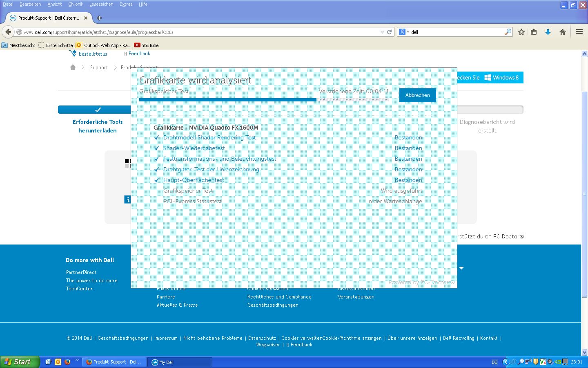The width and height of the screenshot is (588, 368).
Task: Click the Aktuelles & Presse link
Action: [x=177, y=305]
